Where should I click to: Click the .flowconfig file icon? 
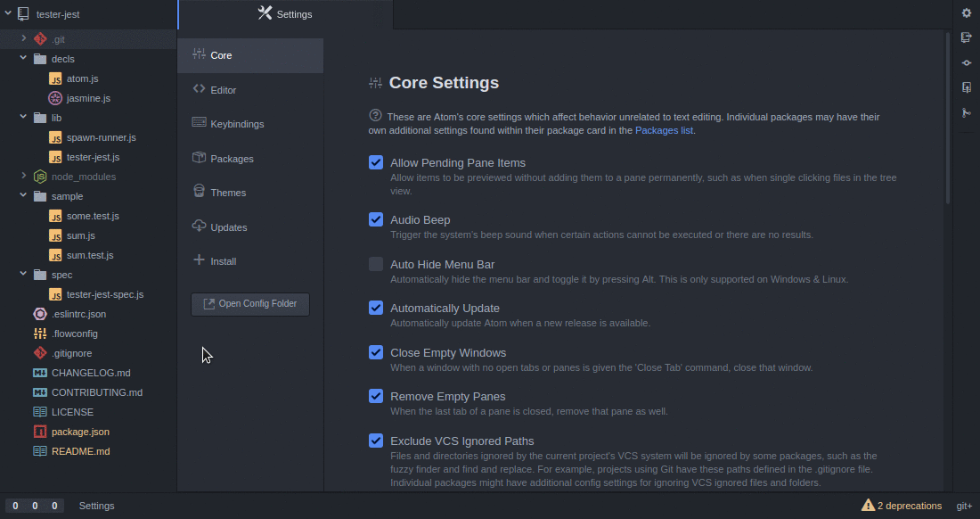tap(40, 334)
